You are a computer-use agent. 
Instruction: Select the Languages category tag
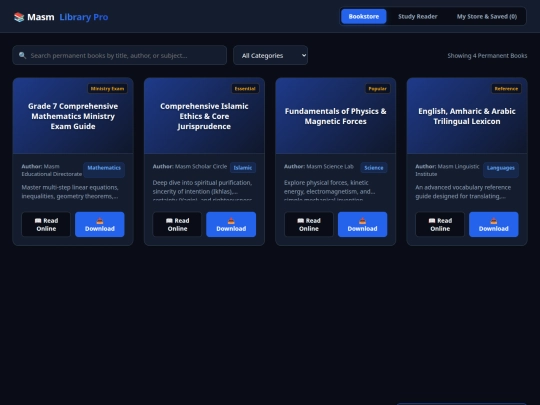(501, 170)
